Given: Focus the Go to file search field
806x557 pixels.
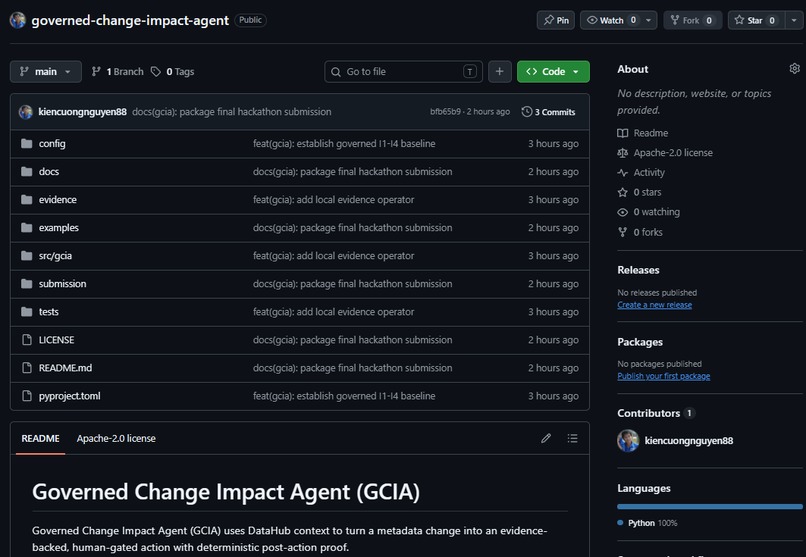Looking at the screenshot, I should (403, 71).
